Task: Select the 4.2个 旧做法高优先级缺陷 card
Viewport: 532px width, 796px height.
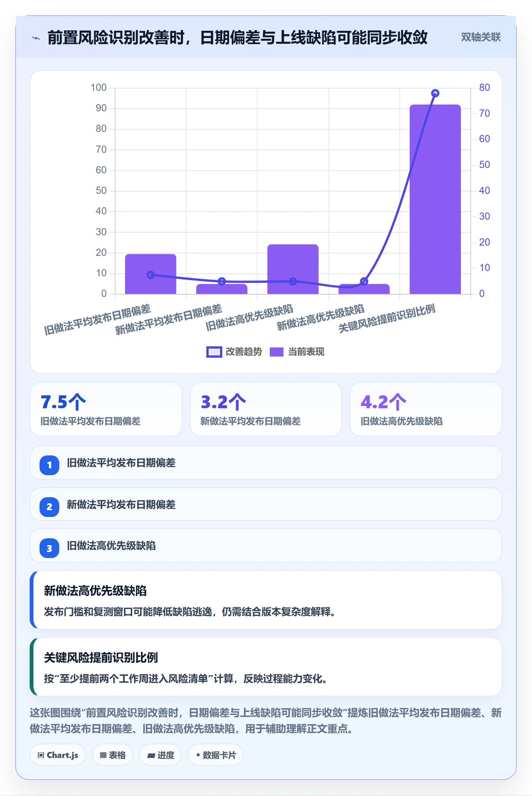Action: [x=426, y=409]
